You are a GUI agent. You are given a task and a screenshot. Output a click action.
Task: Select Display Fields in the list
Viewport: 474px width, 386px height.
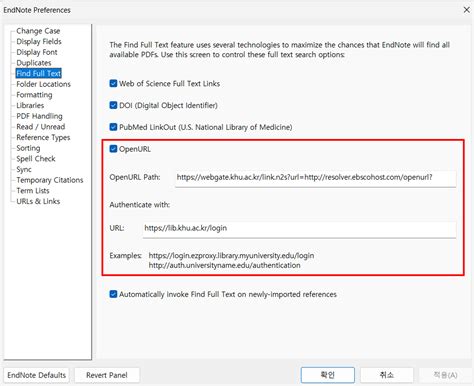tap(39, 42)
